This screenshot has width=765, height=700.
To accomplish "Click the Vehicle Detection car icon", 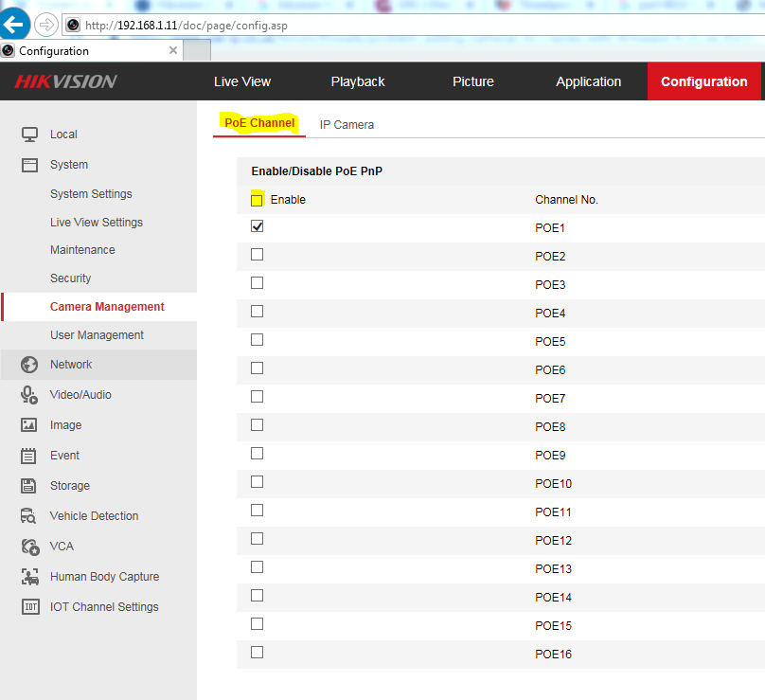I will (x=29, y=516).
